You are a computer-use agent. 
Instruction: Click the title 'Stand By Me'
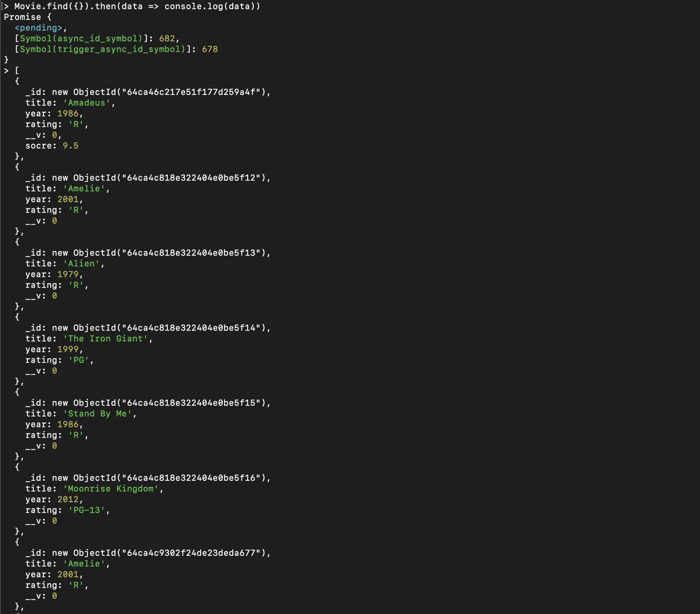point(97,414)
